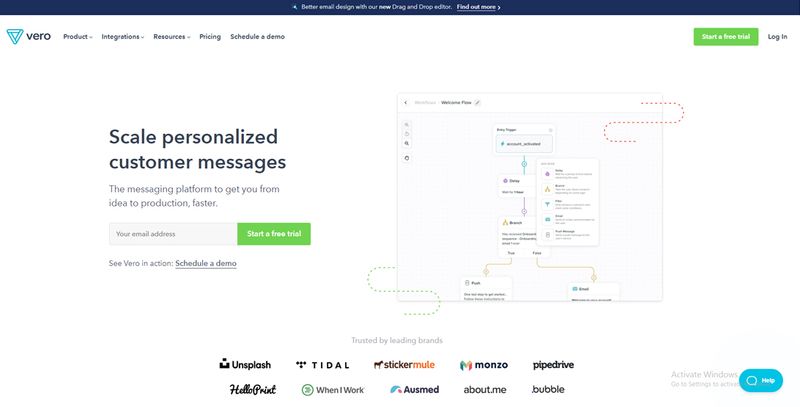Click Find out more in top banner
This screenshot has height=407, width=800.
(x=478, y=6)
